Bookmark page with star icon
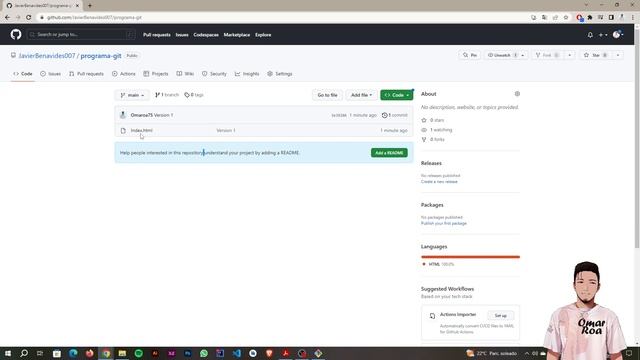 [566, 18]
